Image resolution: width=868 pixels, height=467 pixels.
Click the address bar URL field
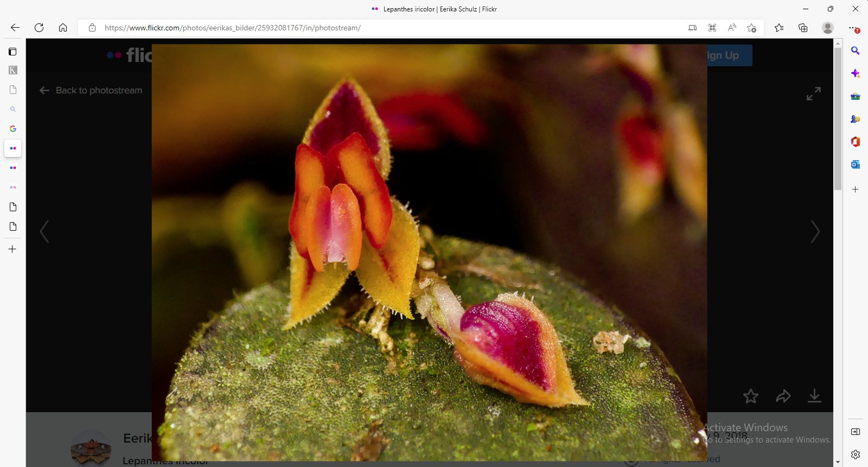pos(380,28)
